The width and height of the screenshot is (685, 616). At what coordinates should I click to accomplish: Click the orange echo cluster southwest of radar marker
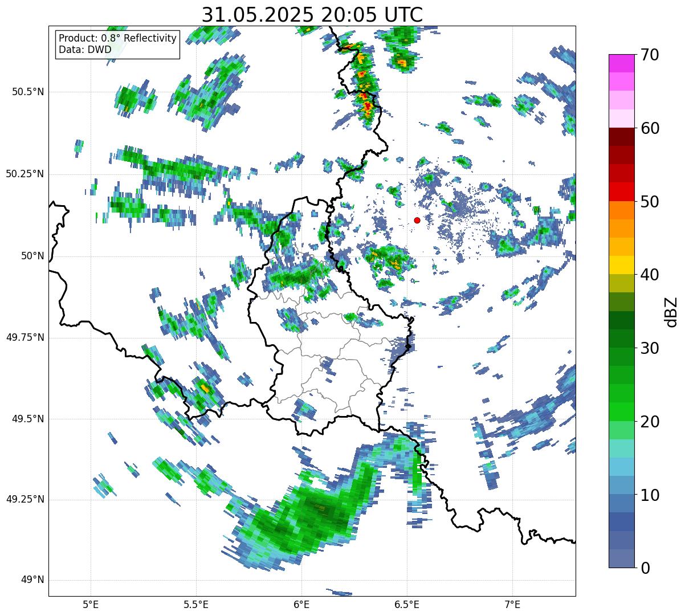click(x=386, y=259)
